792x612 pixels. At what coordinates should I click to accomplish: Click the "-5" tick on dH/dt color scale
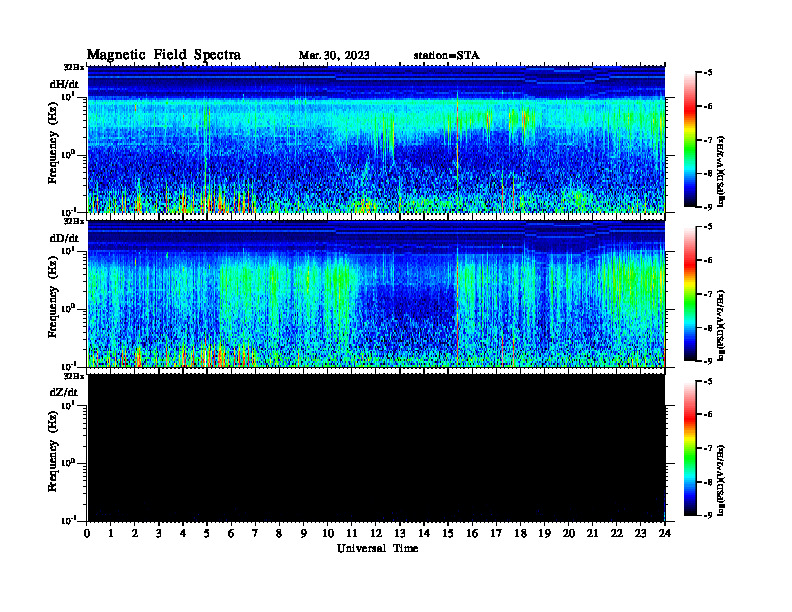pyautogui.click(x=708, y=73)
